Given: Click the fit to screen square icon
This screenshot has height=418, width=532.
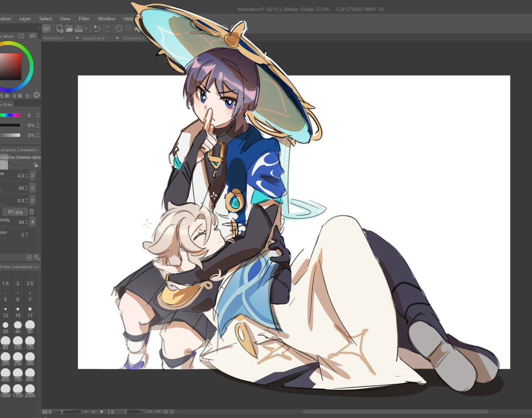Looking at the screenshot, I should click(102, 412).
